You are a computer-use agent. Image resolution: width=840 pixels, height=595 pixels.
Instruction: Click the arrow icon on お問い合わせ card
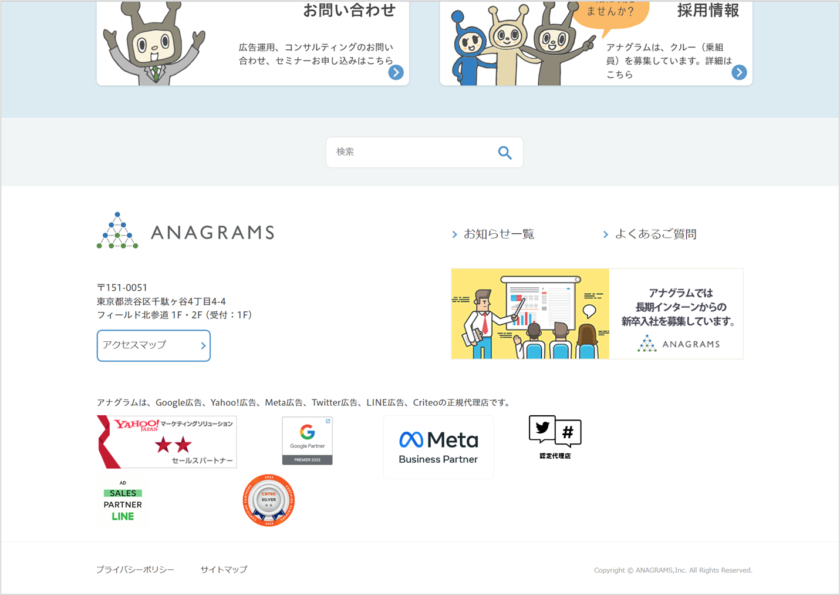point(396,72)
